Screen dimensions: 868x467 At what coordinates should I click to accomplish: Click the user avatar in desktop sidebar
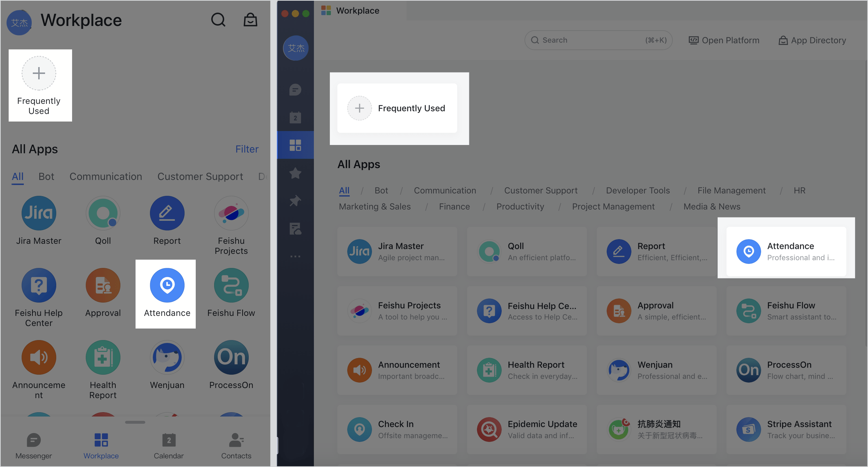(296, 48)
